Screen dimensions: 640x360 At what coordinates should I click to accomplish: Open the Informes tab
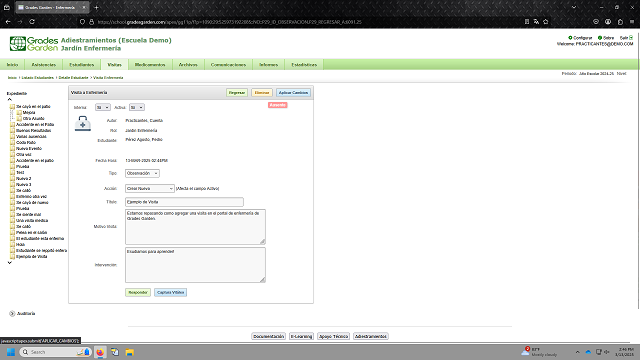pos(268,64)
